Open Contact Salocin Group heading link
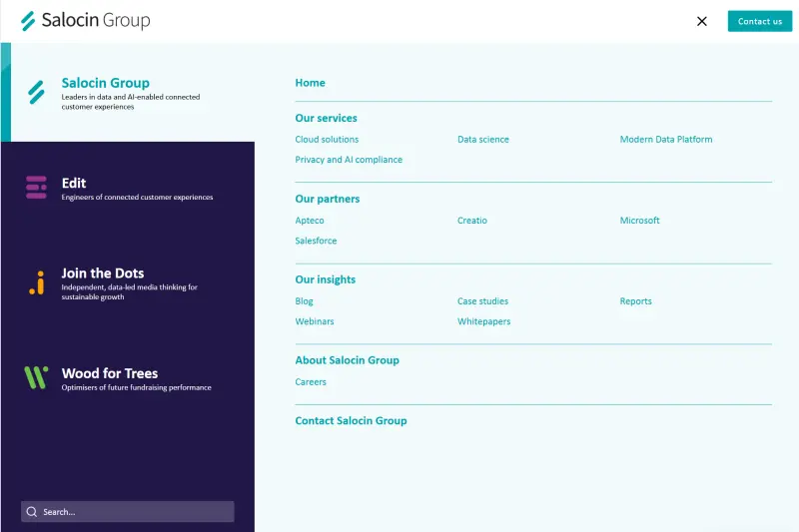Viewport: 799px width, 532px height. (x=352, y=421)
